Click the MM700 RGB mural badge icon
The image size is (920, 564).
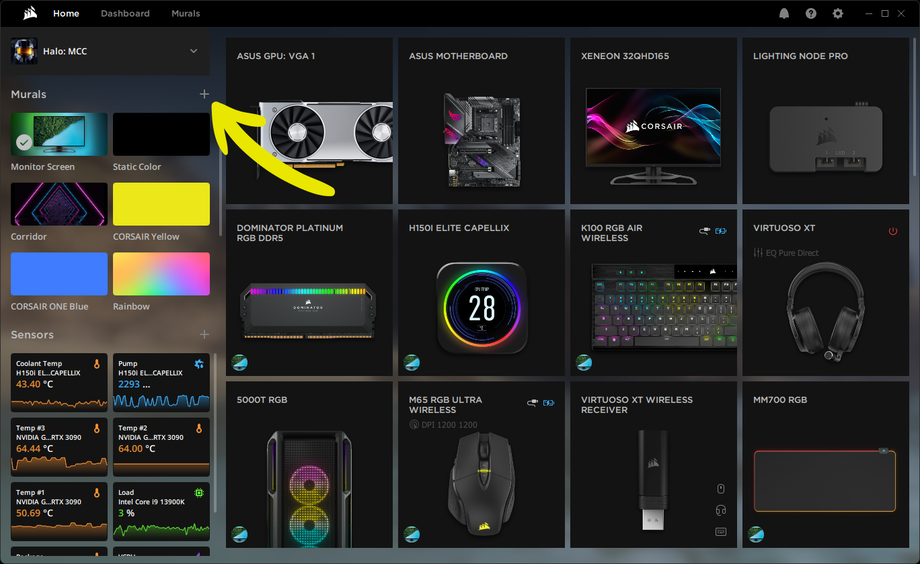click(756, 535)
